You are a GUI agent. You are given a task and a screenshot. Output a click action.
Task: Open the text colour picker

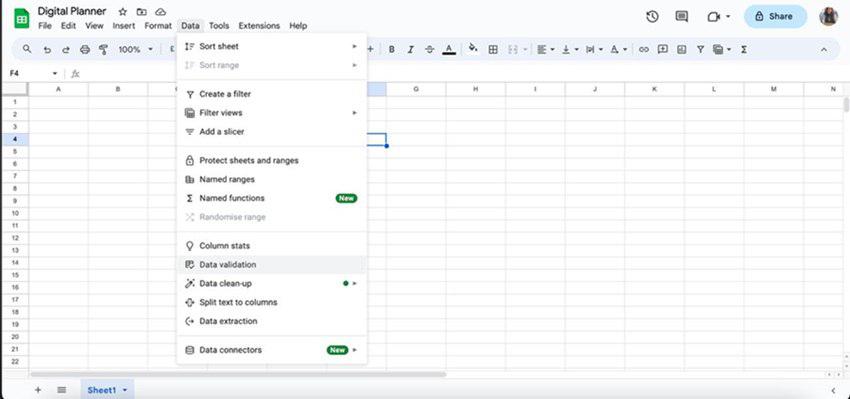point(448,49)
